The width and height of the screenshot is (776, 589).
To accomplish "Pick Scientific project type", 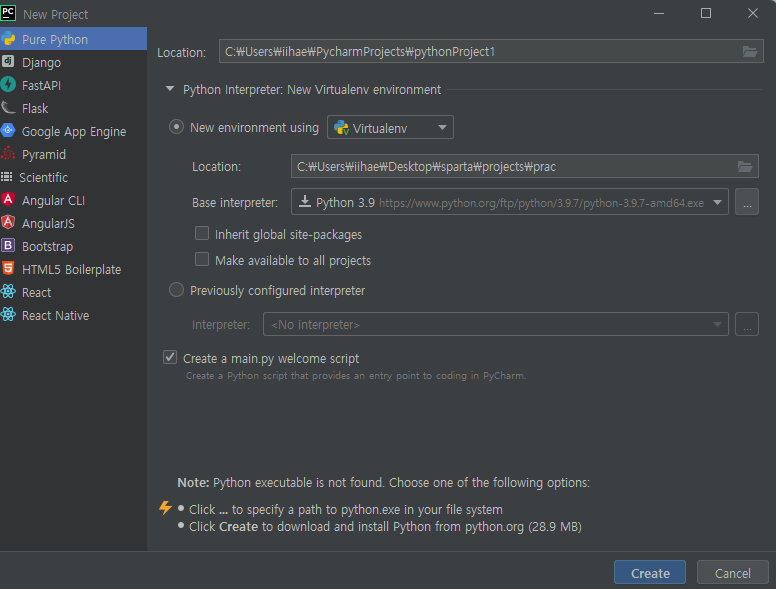I will click(x=73, y=177).
